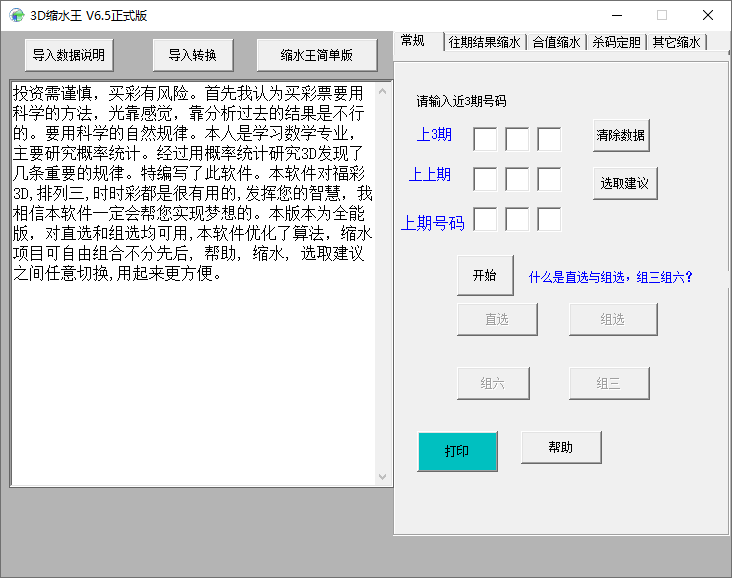
Task: Open 缩水王简单版 mode
Action: coord(317,55)
